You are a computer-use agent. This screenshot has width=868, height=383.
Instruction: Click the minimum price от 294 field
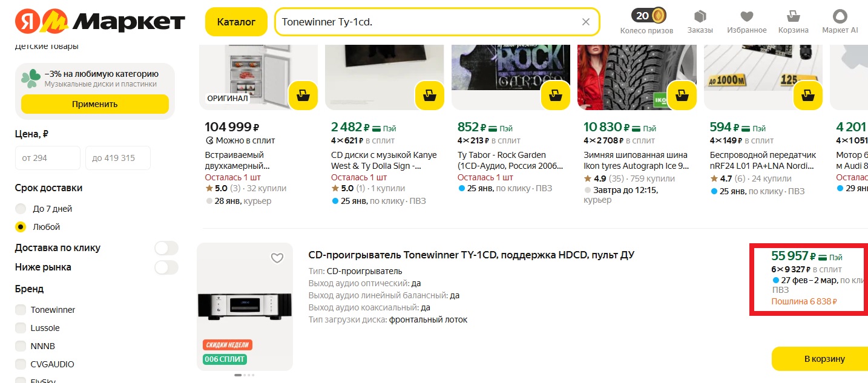coord(47,158)
